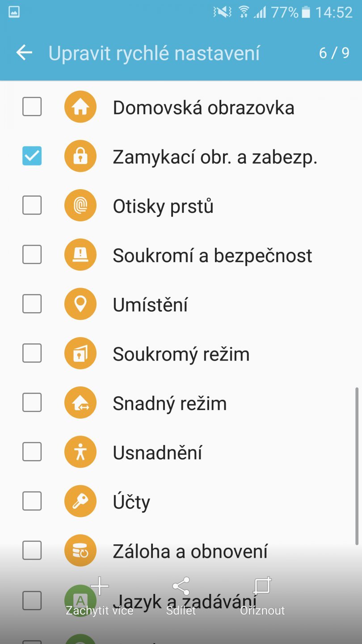Click the vertical scrollbar handle
This screenshot has width=362, height=644.
point(357,465)
